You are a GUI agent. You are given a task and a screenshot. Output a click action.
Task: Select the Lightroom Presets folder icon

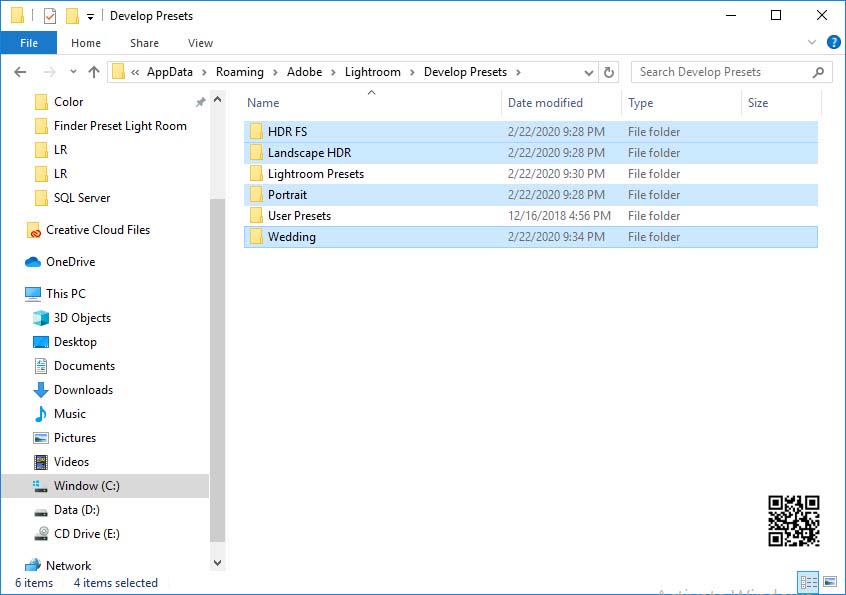[x=256, y=173]
